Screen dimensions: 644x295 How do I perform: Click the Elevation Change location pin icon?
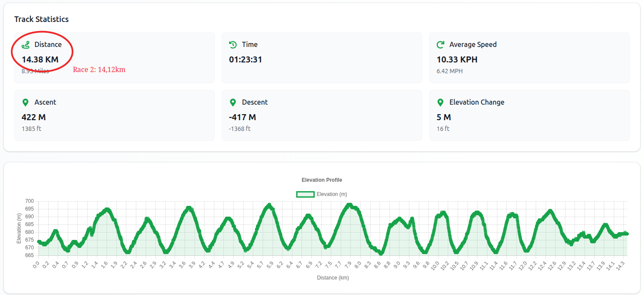(x=440, y=102)
